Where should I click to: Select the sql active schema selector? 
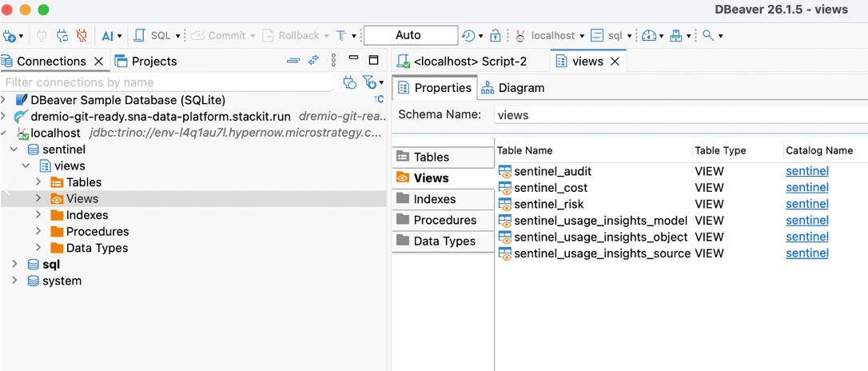coord(611,36)
